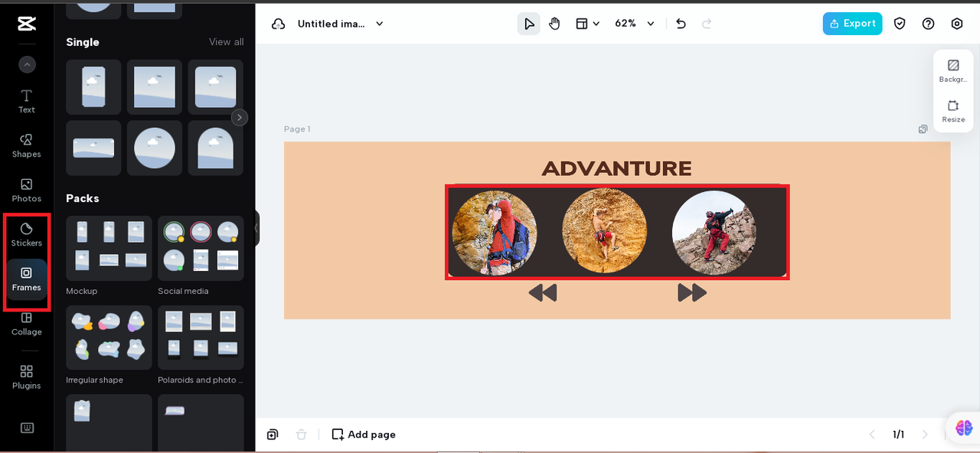980x453 pixels.
Task: Click the cloud save status icon
Action: click(x=279, y=24)
